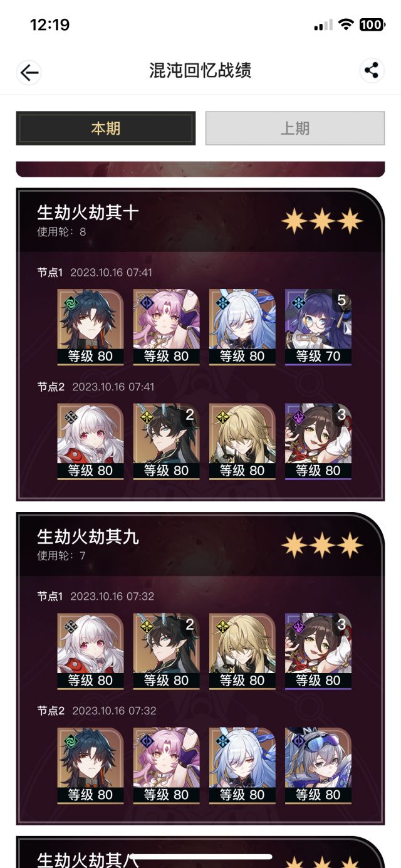Select wind-element character in stage ten node 1
The height and width of the screenshot is (868, 401).
pos(90,327)
